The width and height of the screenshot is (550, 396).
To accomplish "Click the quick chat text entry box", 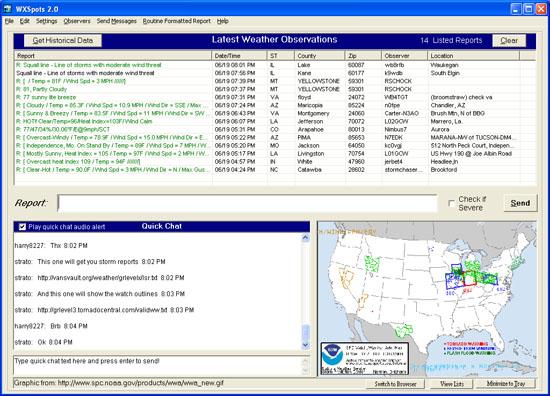I will tap(158, 365).
